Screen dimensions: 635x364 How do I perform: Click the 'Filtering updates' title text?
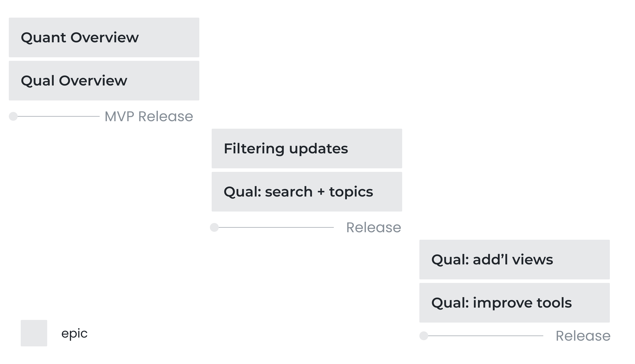click(286, 149)
